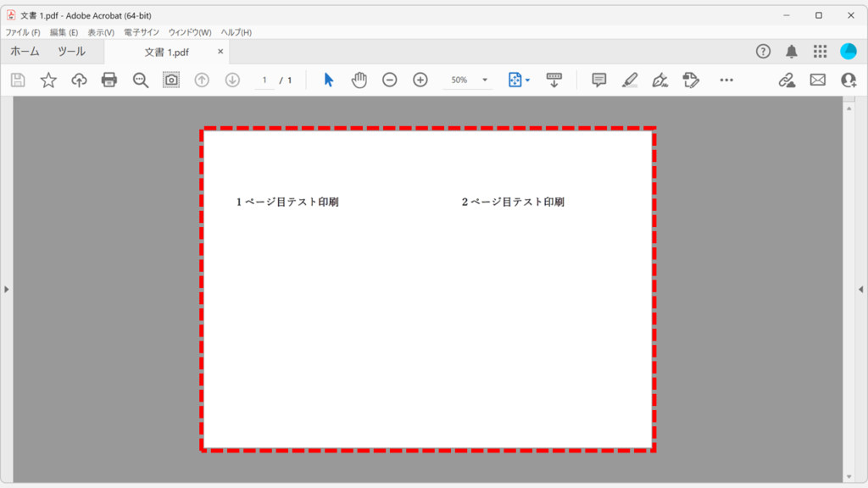Switch to the ツール tab
The width and height of the screenshot is (868, 488).
(x=71, y=52)
